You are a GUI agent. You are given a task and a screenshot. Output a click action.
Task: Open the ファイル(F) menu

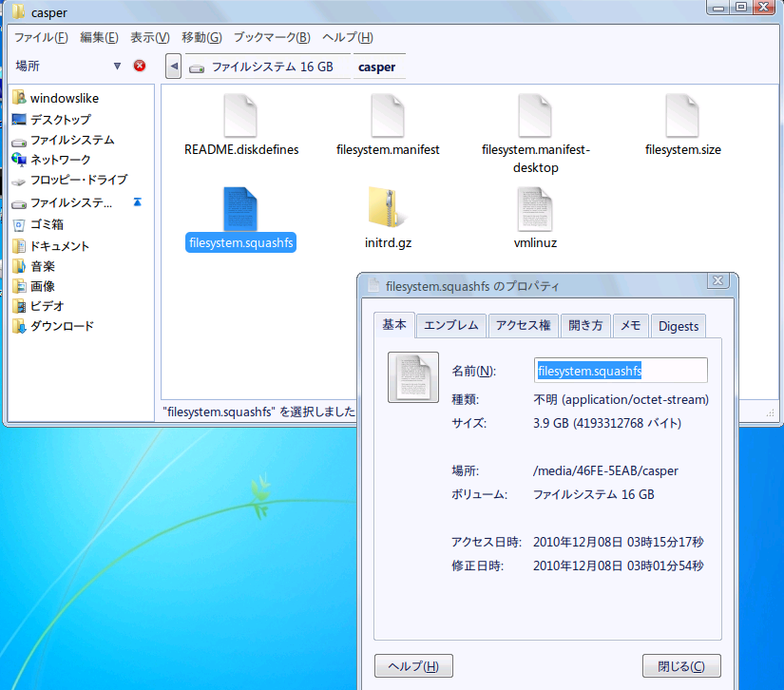[41, 37]
